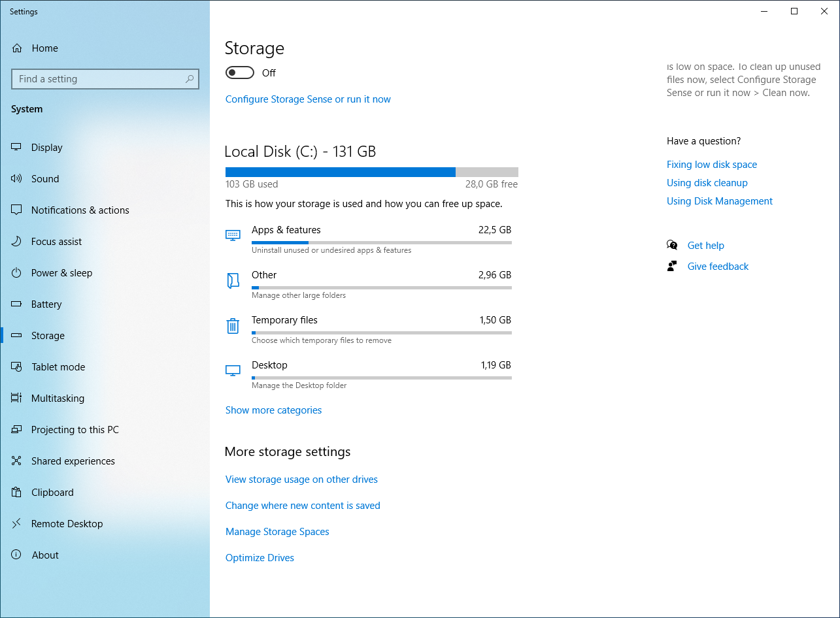
Task: Select Storage in the sidebar
Action: coord(48,335)
